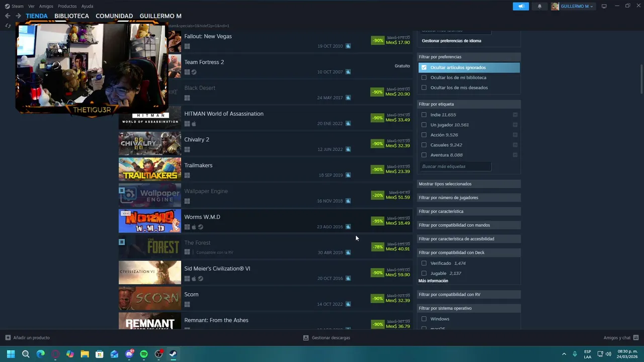Image resolution: width=644 pixels, height=362 pixels.
Task: Exclude the Acción tag with its minus icon
Action: (x=515, y=135)
